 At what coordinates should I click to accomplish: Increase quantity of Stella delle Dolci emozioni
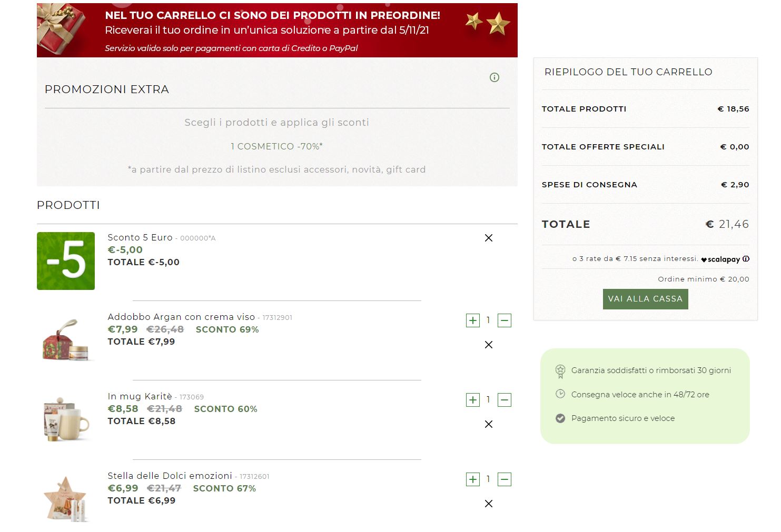[x=473, y=479]
